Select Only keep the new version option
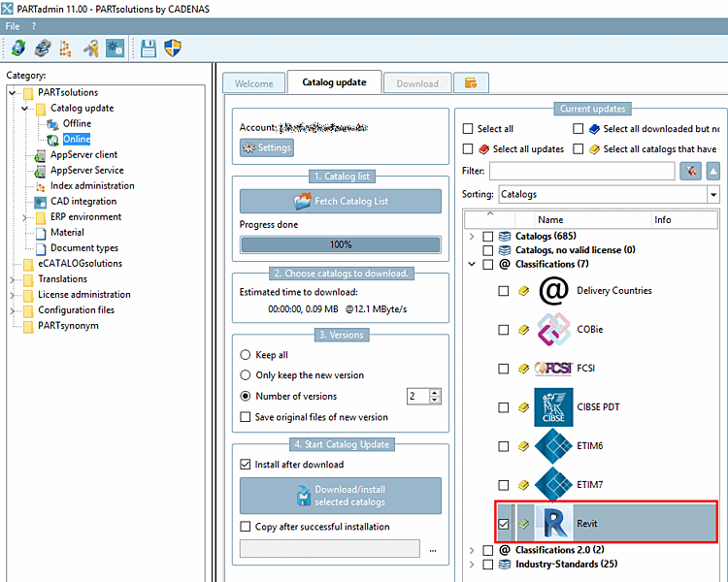This screenshot has width=728, height=582. coord(246,375)
